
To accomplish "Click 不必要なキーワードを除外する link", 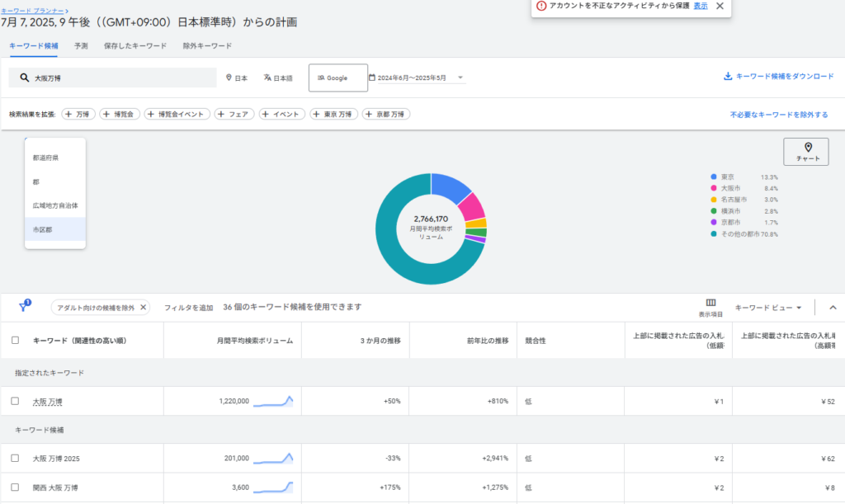I will [x=778, y=115].
